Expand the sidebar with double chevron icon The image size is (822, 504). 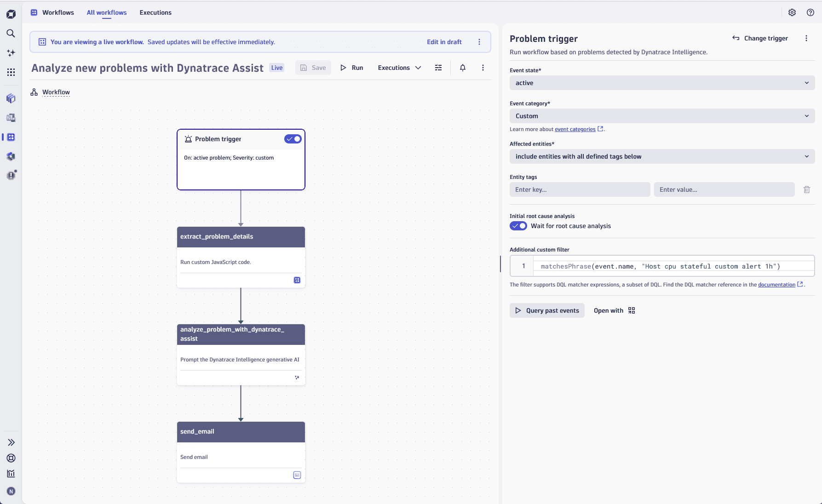tap(11, 442)
